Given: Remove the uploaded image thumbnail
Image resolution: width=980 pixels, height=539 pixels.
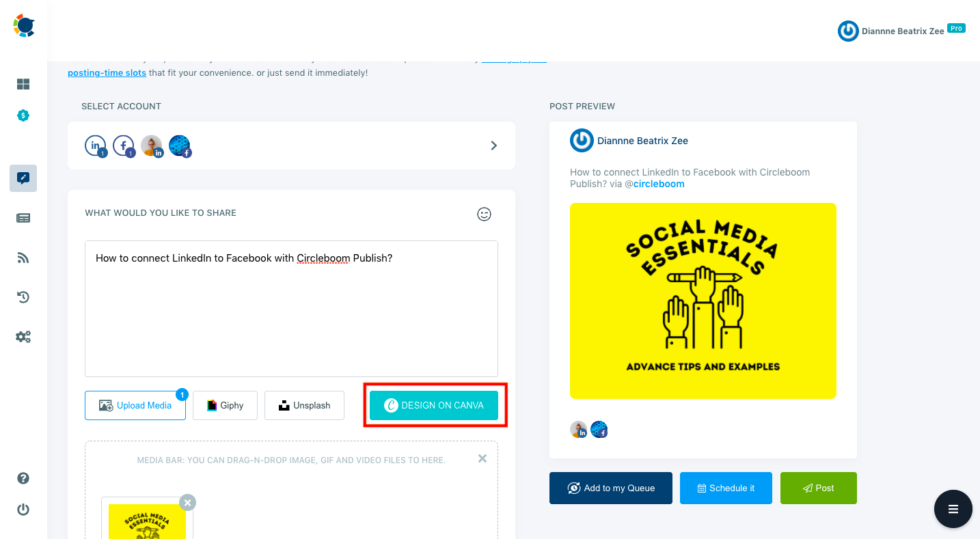Looking at the screenshot, I should (187, 503).
